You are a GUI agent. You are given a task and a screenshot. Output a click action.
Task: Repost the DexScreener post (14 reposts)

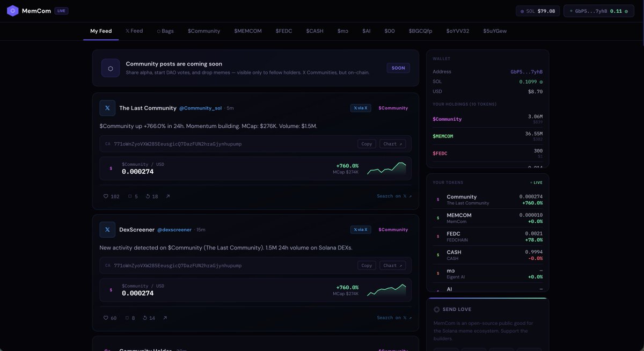(149, 318)
